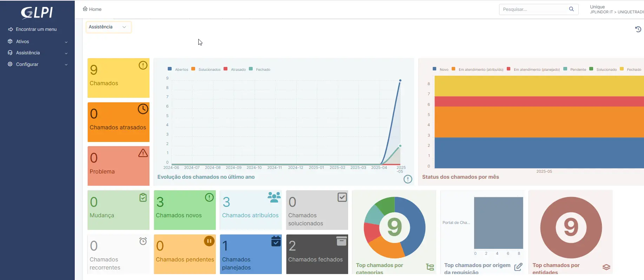Toggle Novo series in status chart legend

[441, 69]
